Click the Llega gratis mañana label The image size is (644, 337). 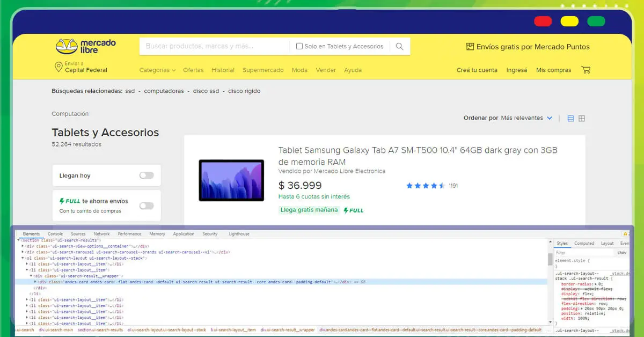point(309,210)
